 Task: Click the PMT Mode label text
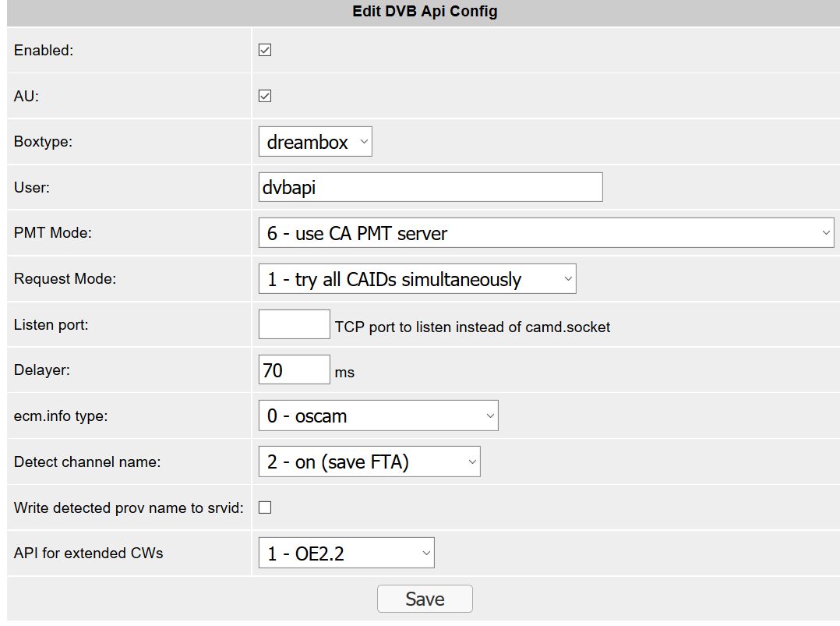[53, 233]
